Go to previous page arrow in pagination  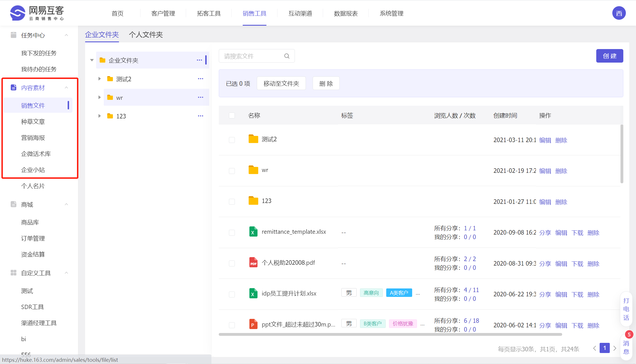pyautogui.click(x=594, y=348)
